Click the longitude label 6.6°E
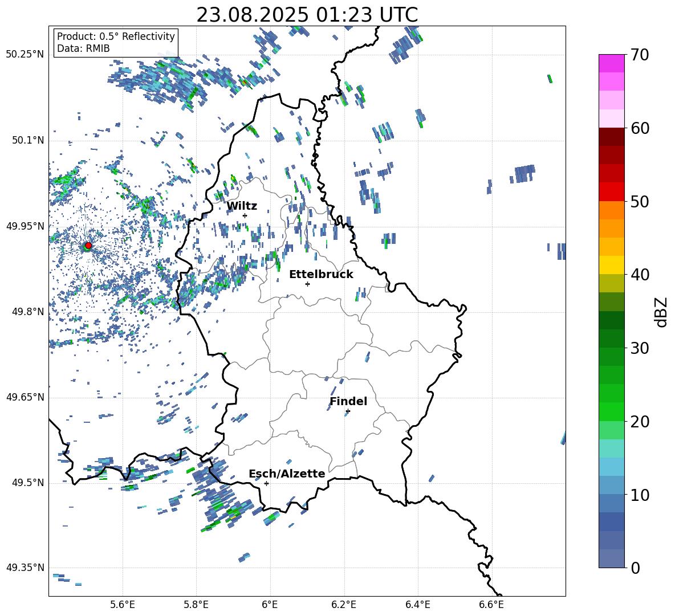675x616 pixels. [x=491, y=605]
